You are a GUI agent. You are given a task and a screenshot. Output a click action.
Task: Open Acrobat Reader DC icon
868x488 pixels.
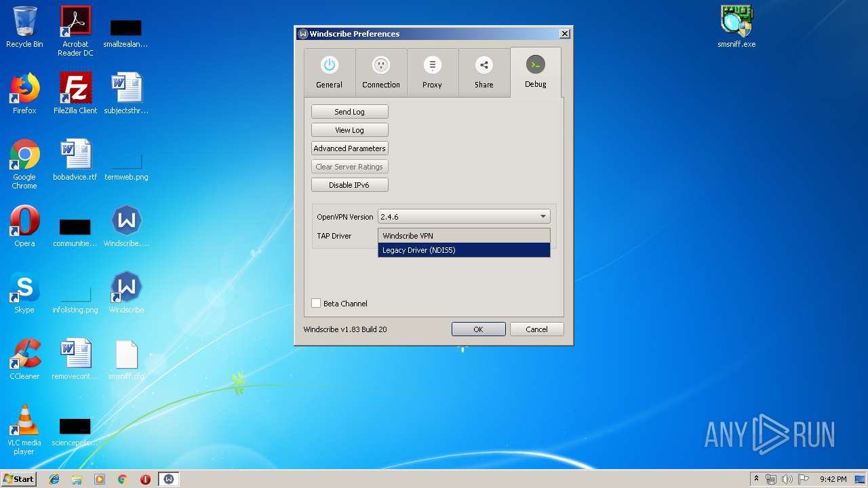click(x=75, y=31)
